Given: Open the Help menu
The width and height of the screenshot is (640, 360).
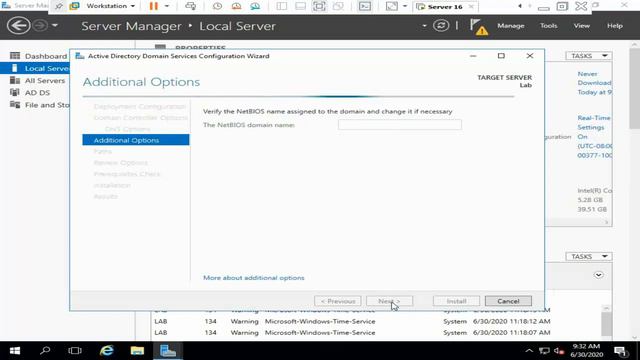Looking at the screenshot, I should point(615,26).
